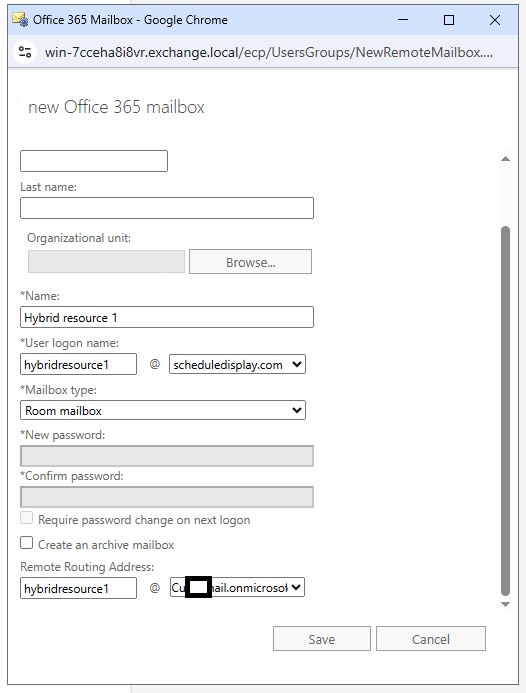Click the Remote Routing Address alias field
The image size is (526, 693).
(78, 588)
